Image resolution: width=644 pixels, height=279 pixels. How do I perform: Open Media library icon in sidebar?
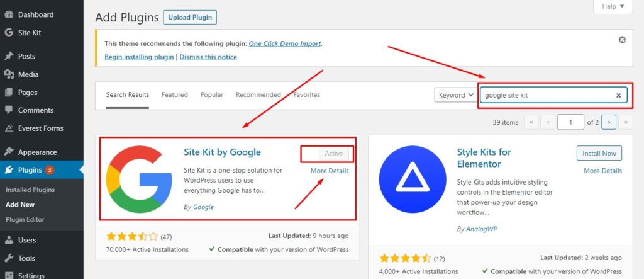click(x=9, y=74)
